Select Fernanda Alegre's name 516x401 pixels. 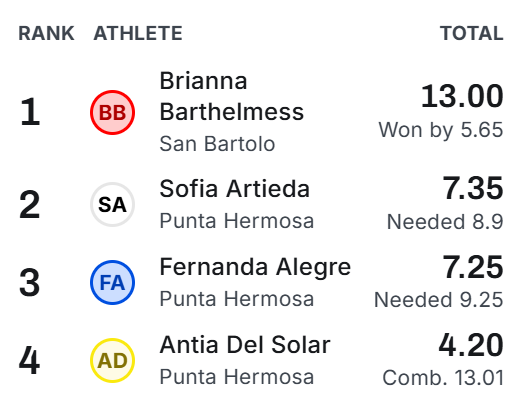click(255, 268)
